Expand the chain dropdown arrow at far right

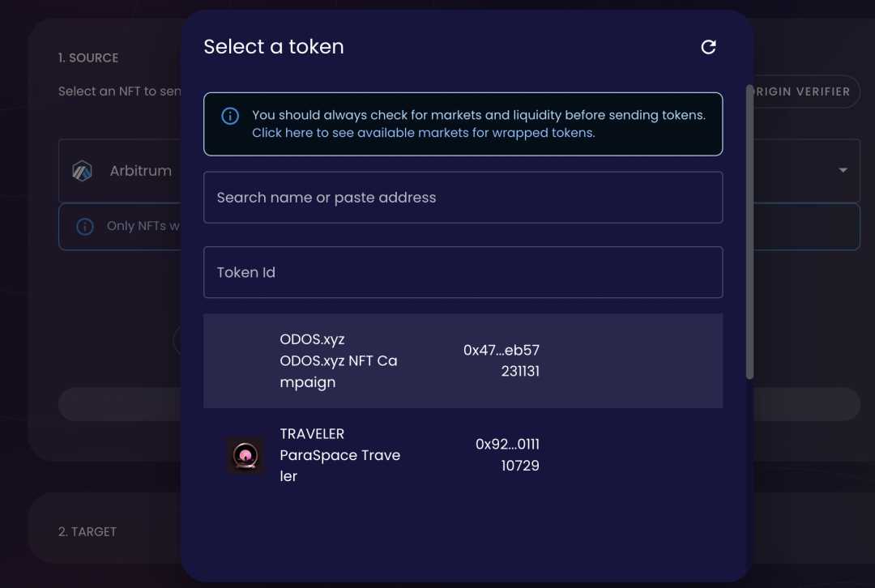click(x=843, y=170)
